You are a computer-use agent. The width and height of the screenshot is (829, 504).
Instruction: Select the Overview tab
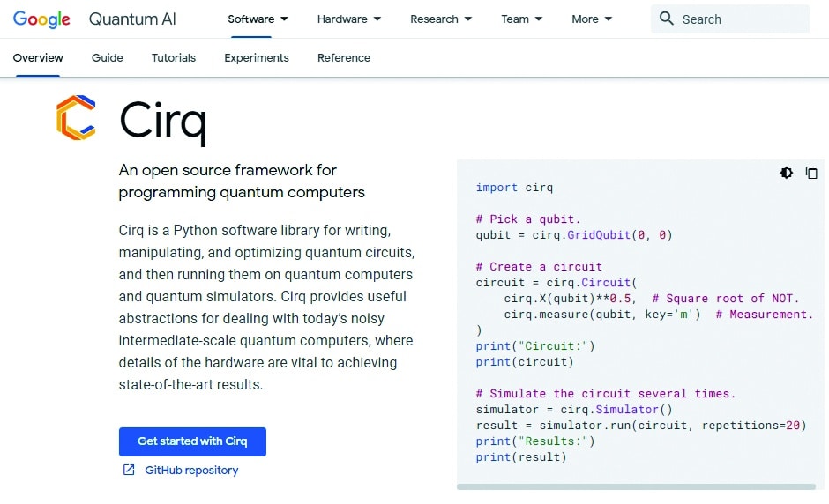coord(38,57)
